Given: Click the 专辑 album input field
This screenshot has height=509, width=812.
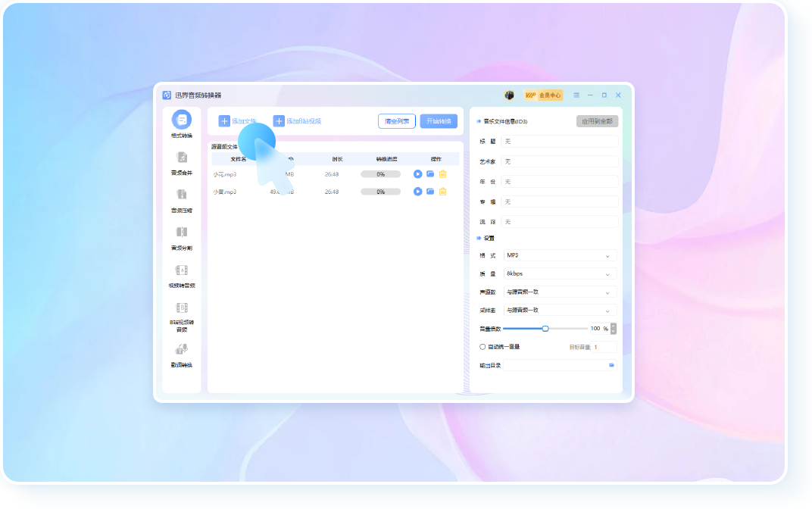Looking at the screenshot, I should pos(560,202).
